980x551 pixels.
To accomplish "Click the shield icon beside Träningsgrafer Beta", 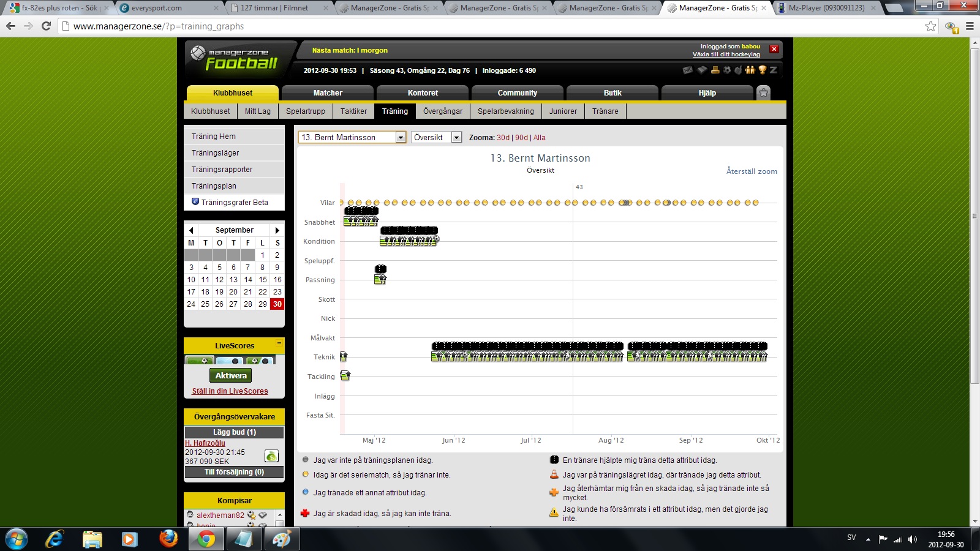I will (x=195, y=201).
